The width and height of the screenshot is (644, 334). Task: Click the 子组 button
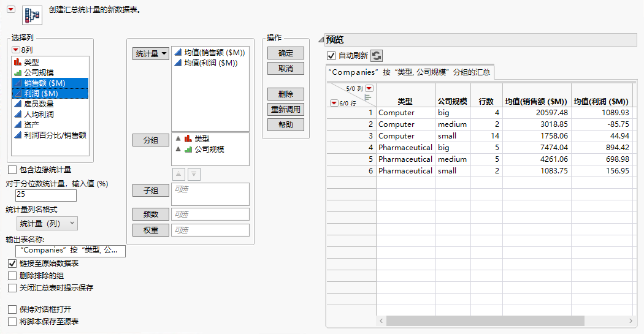coord(151,191)
